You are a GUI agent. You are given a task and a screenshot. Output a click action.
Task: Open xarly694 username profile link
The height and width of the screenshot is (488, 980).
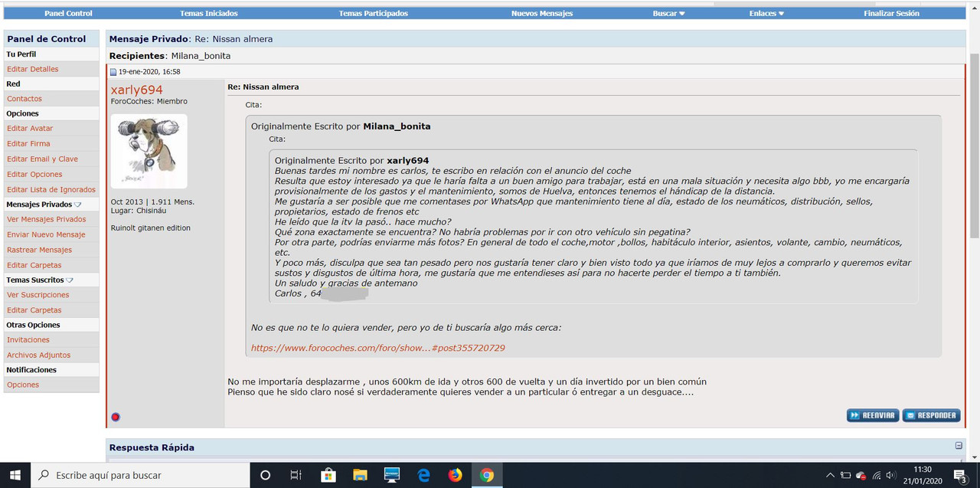pos(137,90)
